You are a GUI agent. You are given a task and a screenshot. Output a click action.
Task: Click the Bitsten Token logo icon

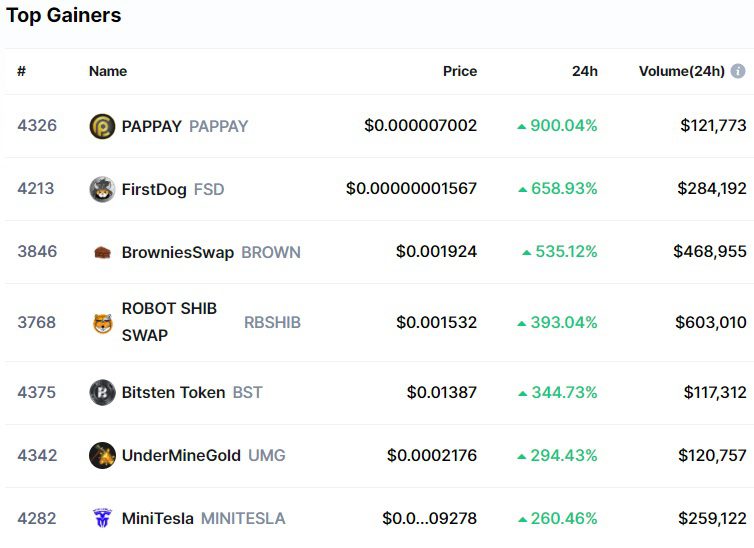pos(102,392)
